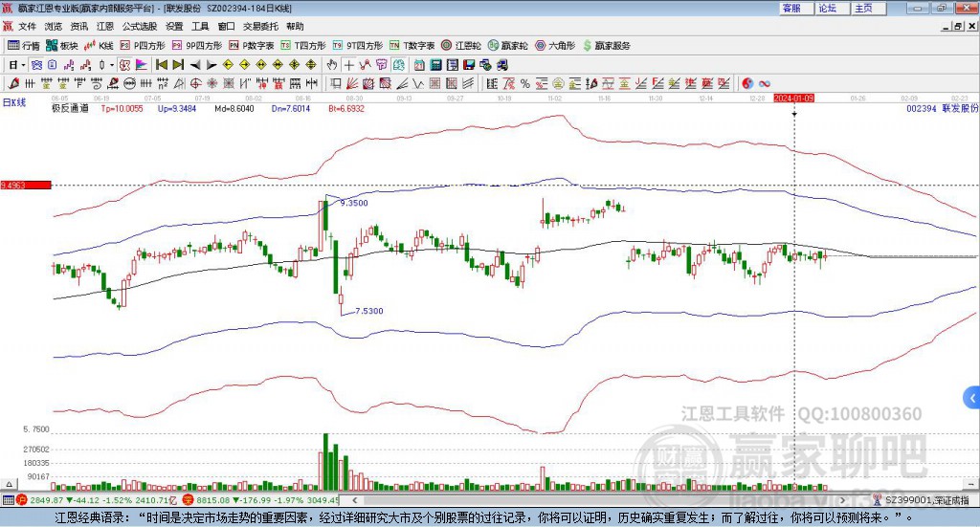980x527 pixels.
Task: Click the SZ399001 深证成指 status entry
Action: [926, 500]
